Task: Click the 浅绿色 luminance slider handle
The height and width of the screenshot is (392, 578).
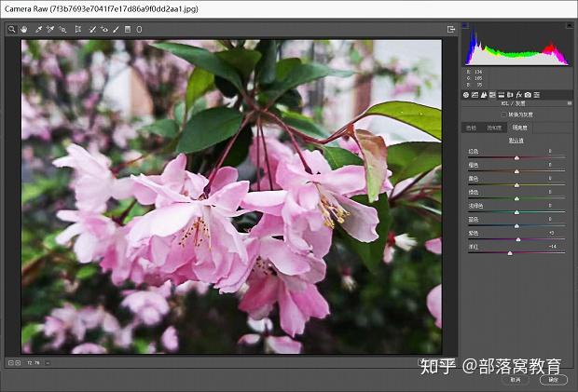Action: pyautogui.click(x=516, y=212)
